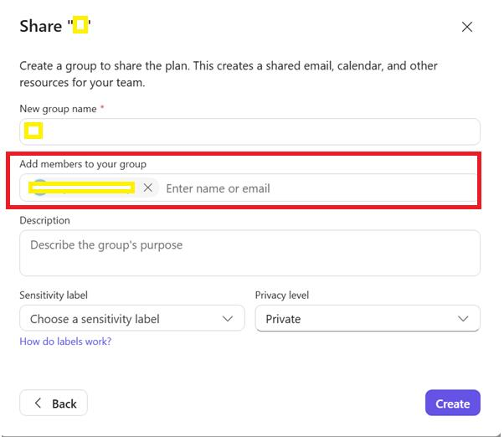Open the Sensitivity label dropdown
The height and width of the screenshot is (437, 504).
pos(132,319)
